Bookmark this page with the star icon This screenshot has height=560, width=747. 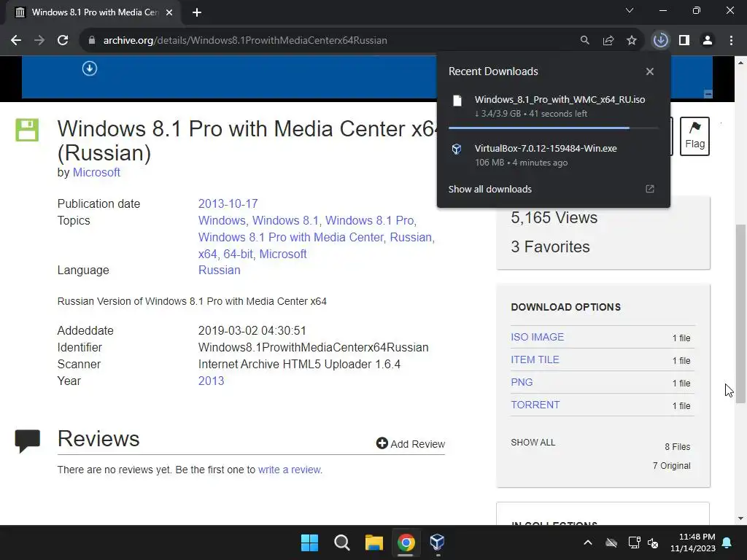tap(631, 41)
